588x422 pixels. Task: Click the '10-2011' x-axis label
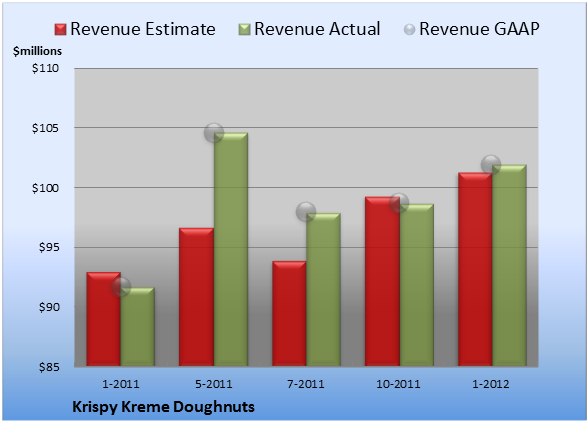pos(398,384)
